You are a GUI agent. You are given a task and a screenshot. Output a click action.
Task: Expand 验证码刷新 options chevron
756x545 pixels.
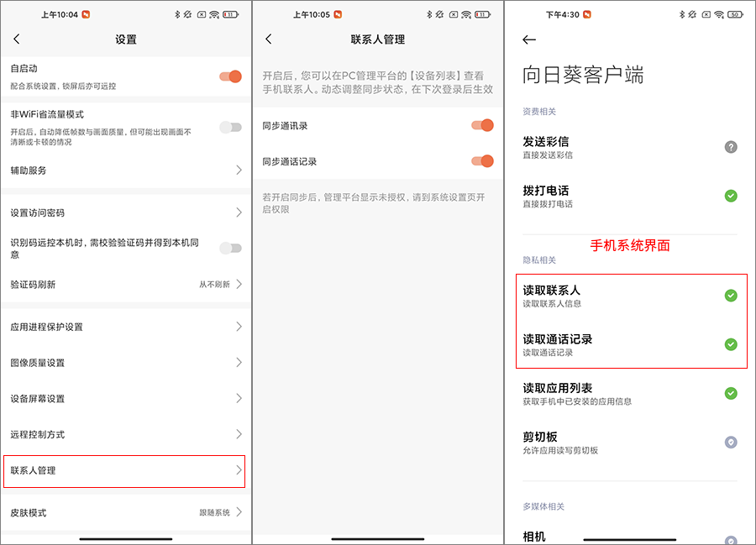(x=239, y=284)
